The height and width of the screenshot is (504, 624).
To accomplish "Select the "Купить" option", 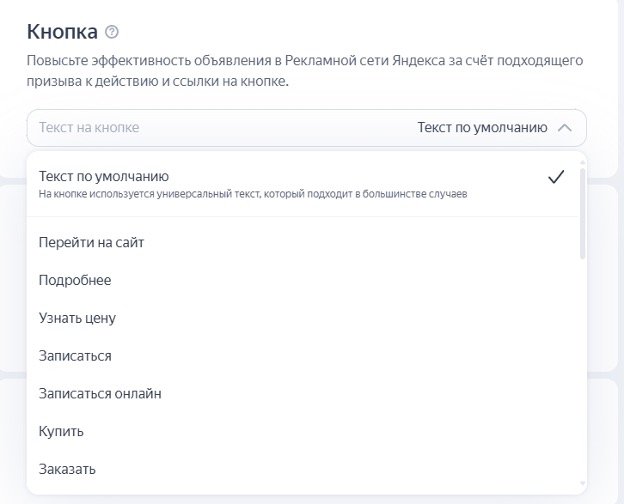I will pos(61,432).
